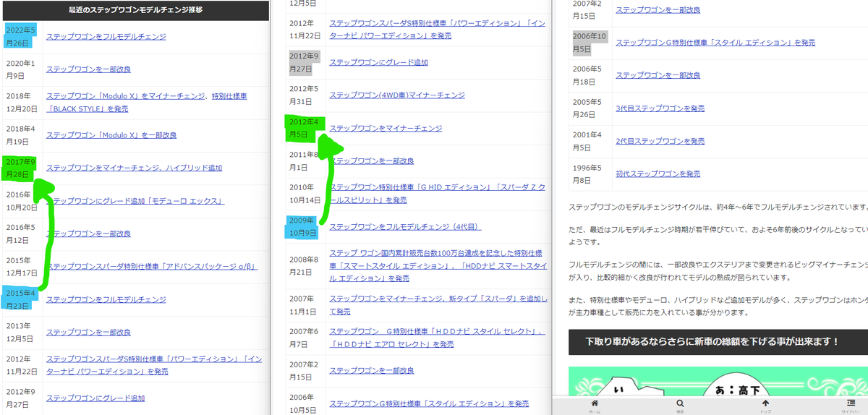Image resolution: width=868 pixels, height=415 pixels.
Task: Open the 2006年5月18日 一部改良 link
Action: click(658, 75)
